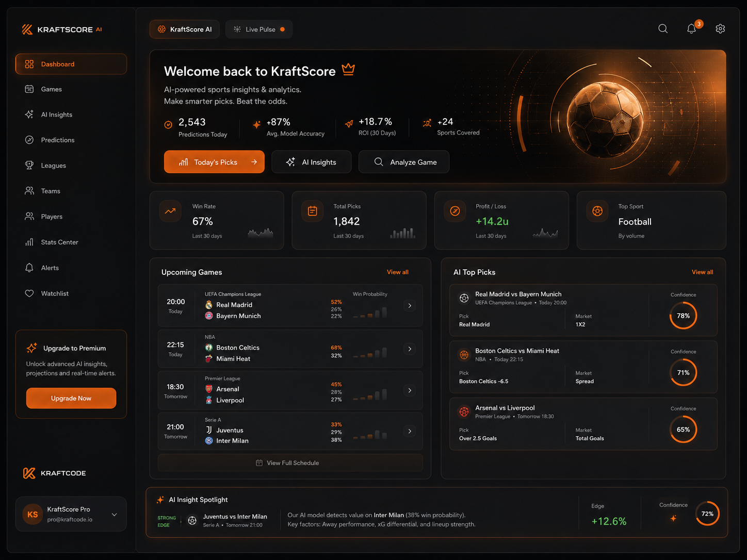Image resolution: width=747 pixels, height=560 pixels.
Task: Click the search magnifier icon
Action: (663, 29)
